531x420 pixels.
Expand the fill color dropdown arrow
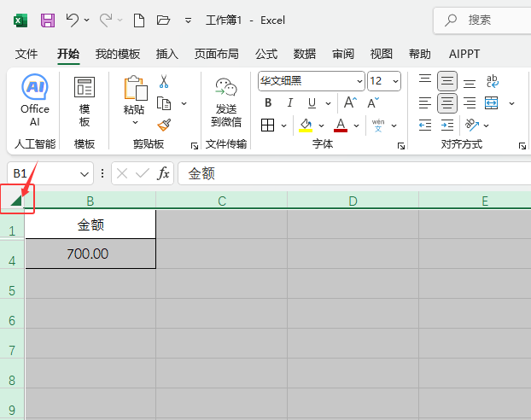click(x=321, y=125)
